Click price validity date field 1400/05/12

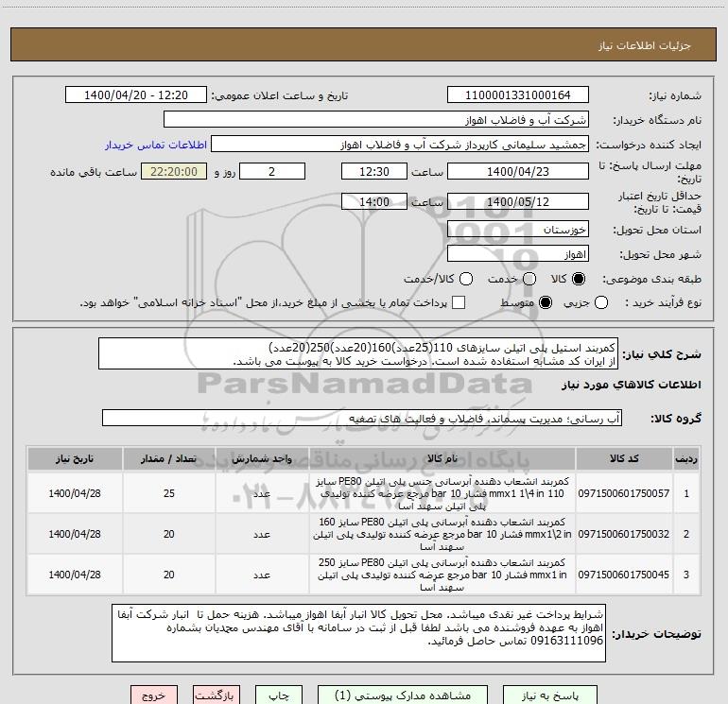[x=518, y=202]
